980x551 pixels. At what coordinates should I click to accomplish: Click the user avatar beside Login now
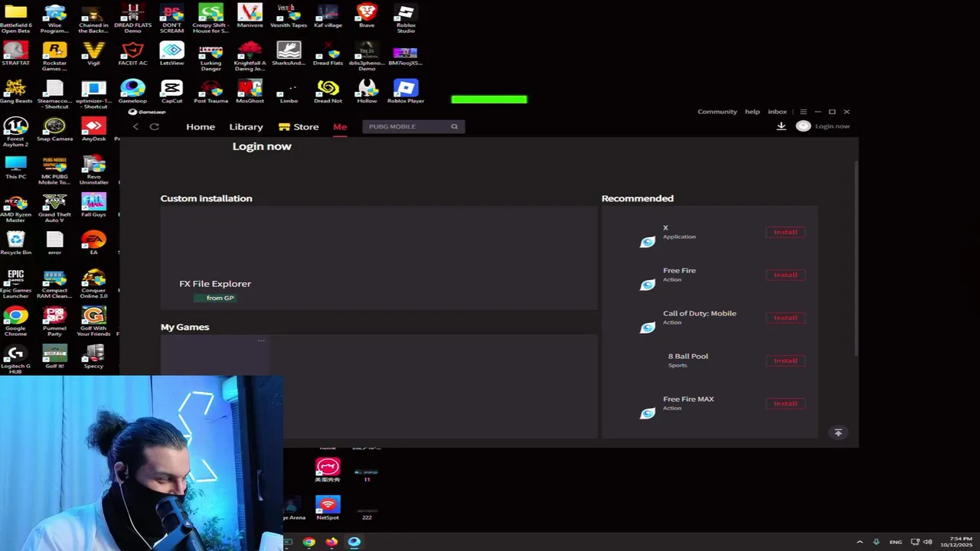pyautogui.click(x=803, y=126)
